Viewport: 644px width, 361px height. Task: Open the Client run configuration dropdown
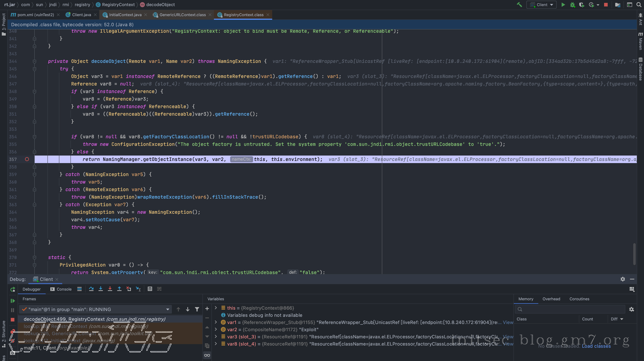click(x=541, y=4)
